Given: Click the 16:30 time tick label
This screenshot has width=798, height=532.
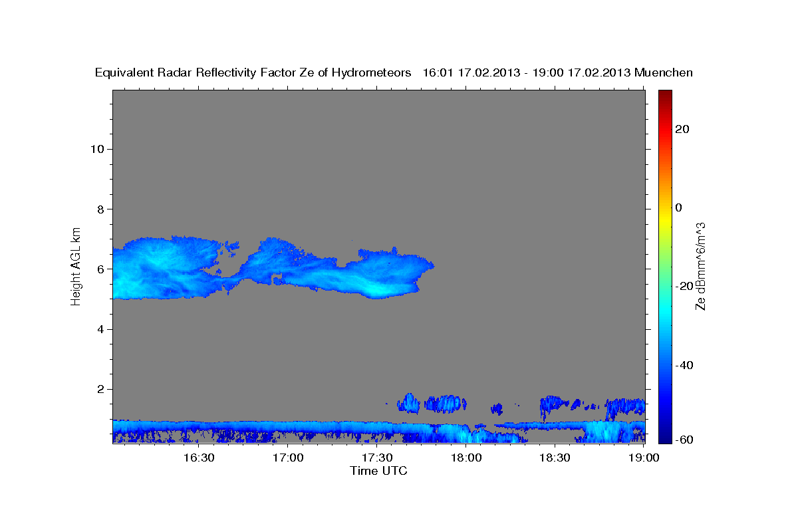Looking at the screenshot, I should [x=199, y=458].
